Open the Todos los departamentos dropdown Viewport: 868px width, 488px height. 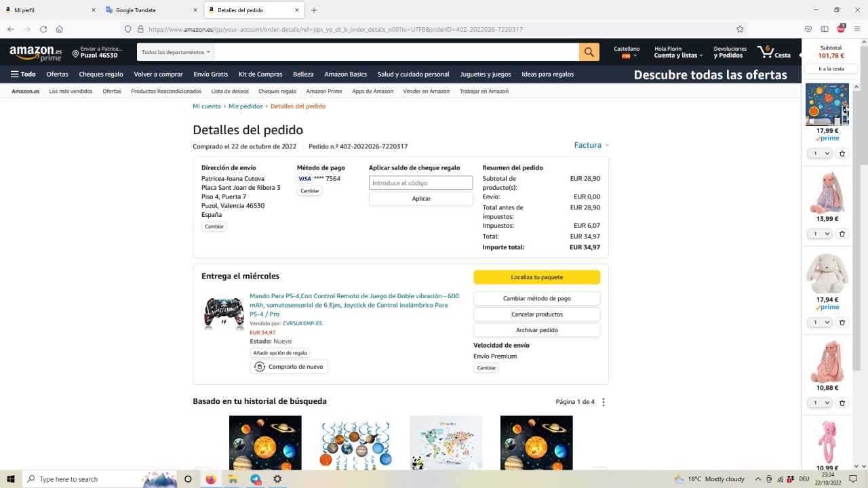tap(176, 52)
